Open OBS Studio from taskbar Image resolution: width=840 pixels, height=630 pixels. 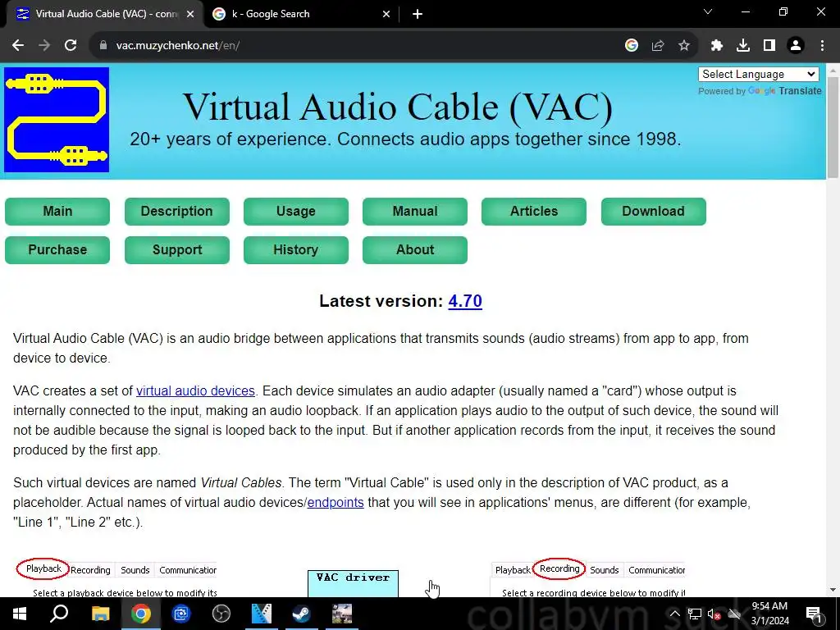221,614
